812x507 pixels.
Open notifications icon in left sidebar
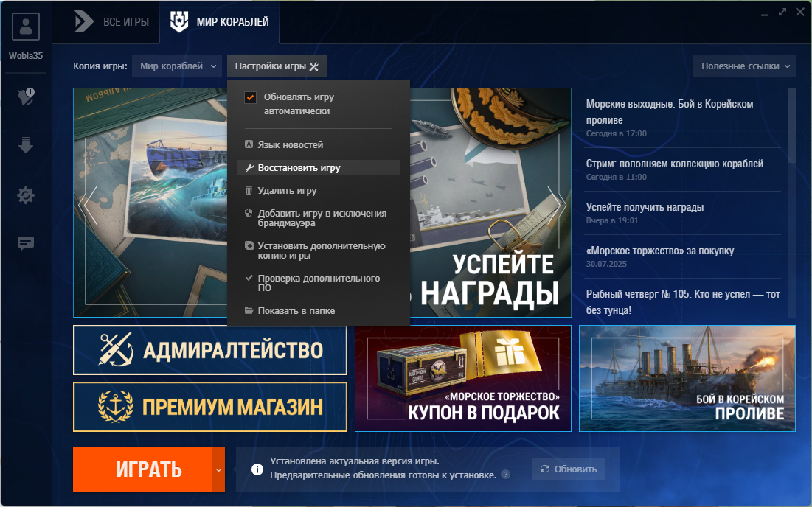(x=26, y=96)
